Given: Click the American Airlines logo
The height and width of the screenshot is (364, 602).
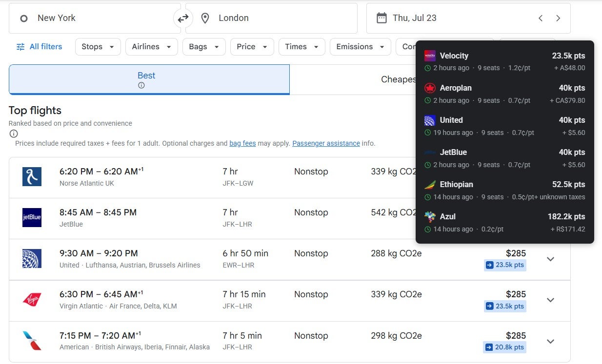Looking at the screenshot, I should click(32, 340).
